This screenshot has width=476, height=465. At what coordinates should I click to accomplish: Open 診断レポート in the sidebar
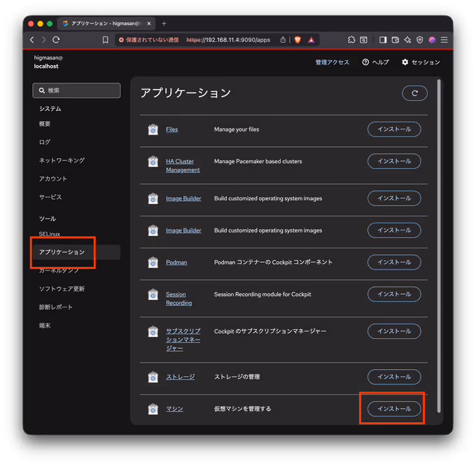(x=55, y=307)
